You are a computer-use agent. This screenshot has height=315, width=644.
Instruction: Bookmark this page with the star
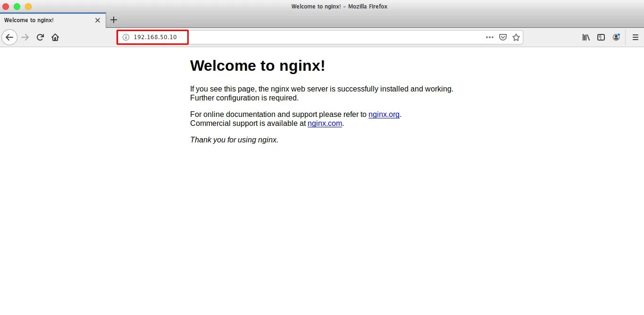(x=516, y=37)
